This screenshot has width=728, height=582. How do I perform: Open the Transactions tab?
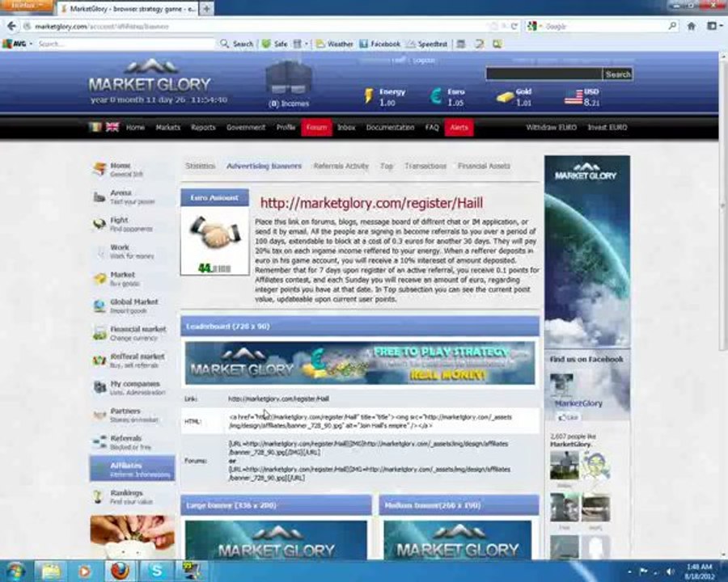(425, 166)
